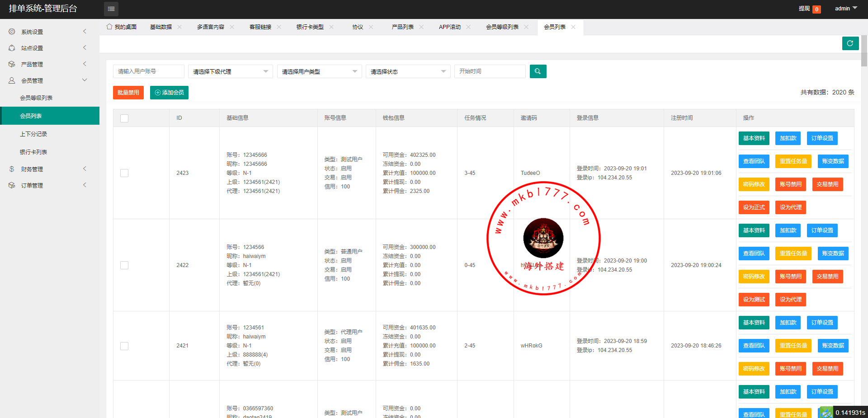
Task: Toggle the sidebar hamburger menu icon
Action: pyautogui.click(x=111, y=9)
